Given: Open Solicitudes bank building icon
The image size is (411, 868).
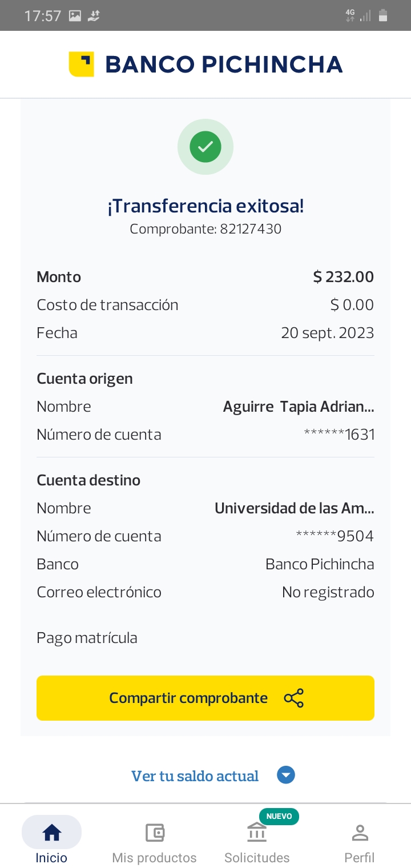Looking at the screenshot, I should (257, 833).
